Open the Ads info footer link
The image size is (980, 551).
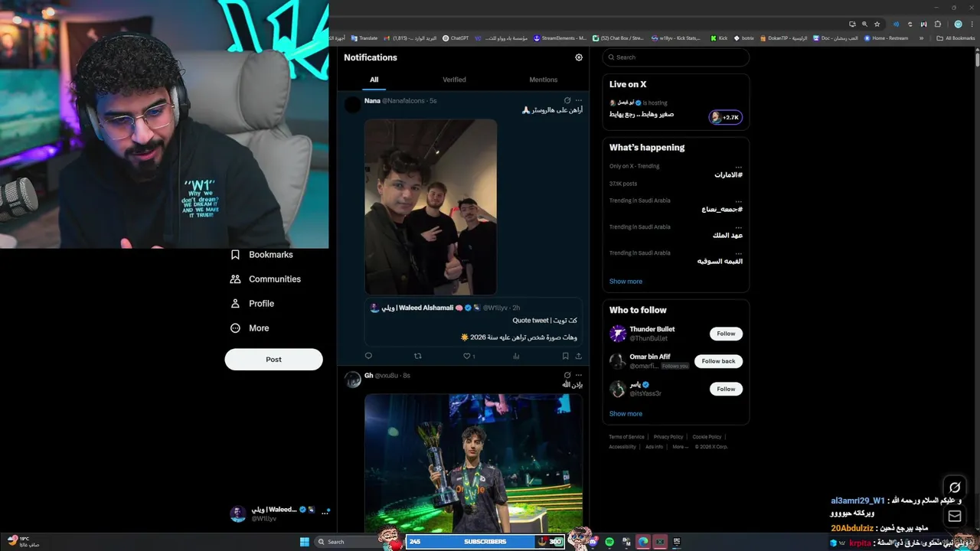click(x=654, y=447)
